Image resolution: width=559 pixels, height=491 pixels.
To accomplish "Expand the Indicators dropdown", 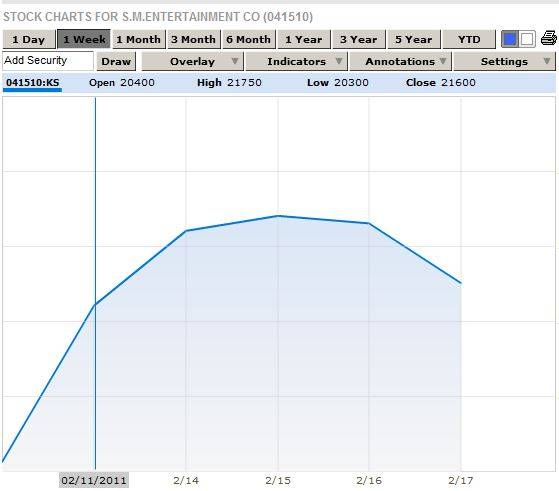I will [296, 61].
